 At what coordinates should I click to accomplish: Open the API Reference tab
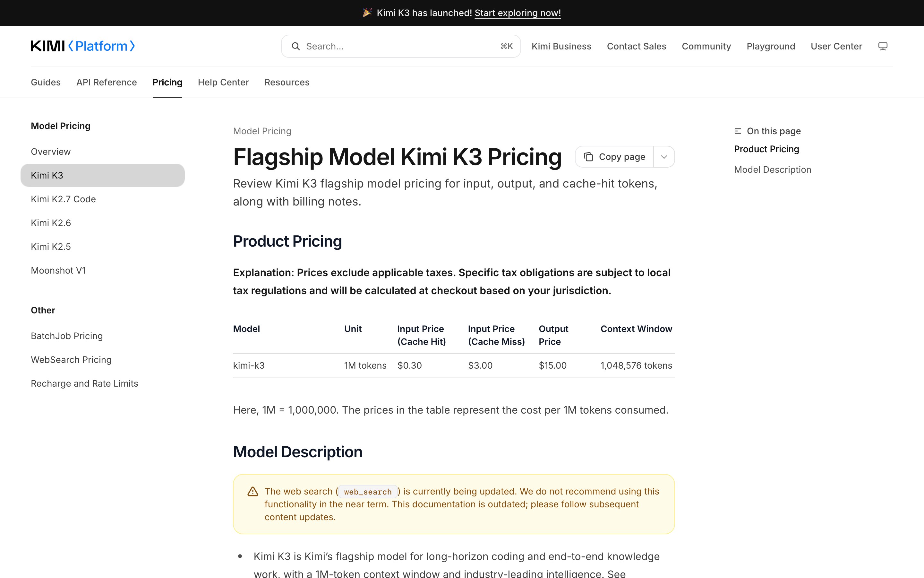[x=107, y=82]
